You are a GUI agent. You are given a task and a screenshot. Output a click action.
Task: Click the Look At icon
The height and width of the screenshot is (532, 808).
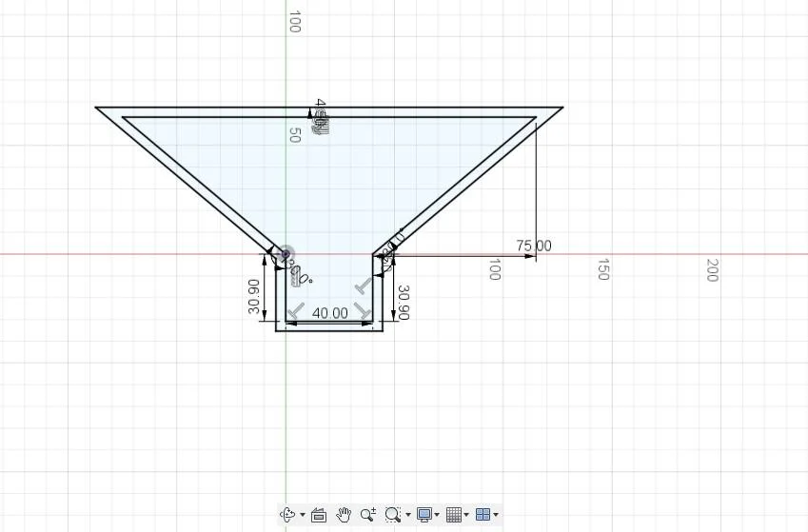click(x=319, y=515)
